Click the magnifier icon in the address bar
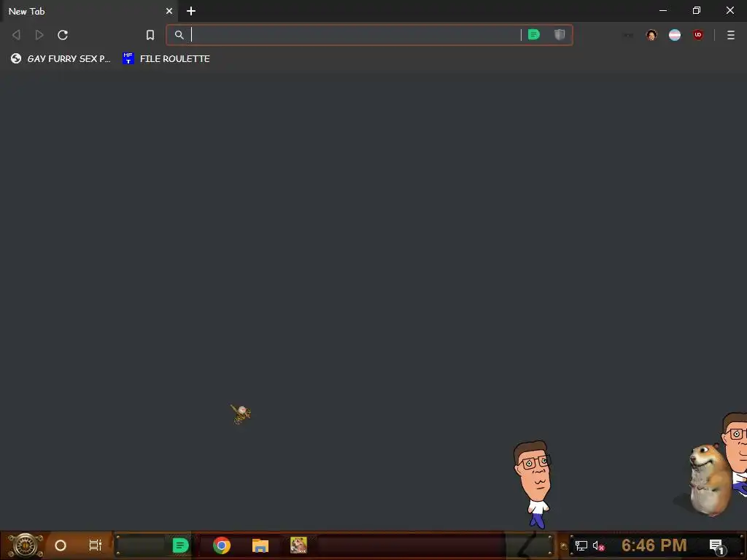The image size is (747, 560). click(x=179, y=35)
